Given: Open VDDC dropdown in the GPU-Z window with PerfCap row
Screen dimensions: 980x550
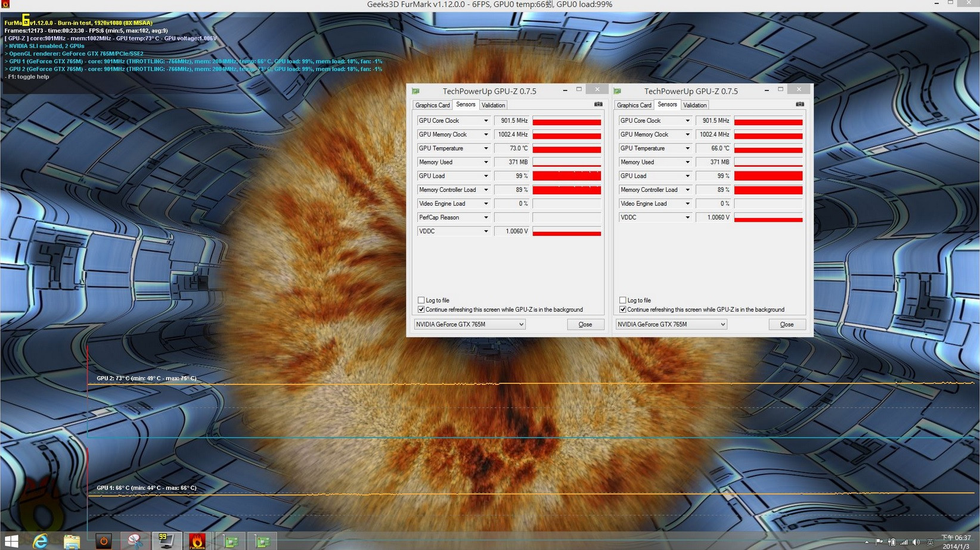Looking at the screenshot, I should pyautogui.click(x=486, y=231).
